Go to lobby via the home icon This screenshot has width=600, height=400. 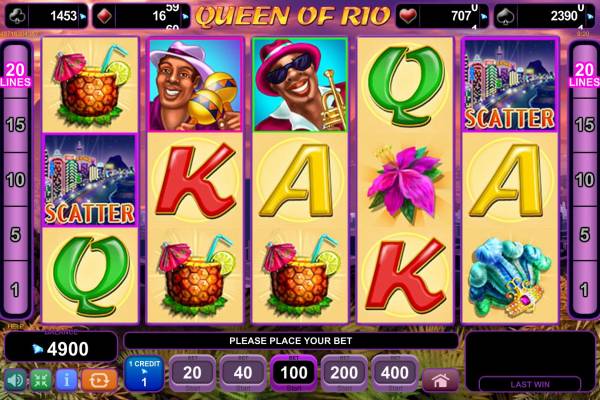pyautogui.click(x=440, y=380)
